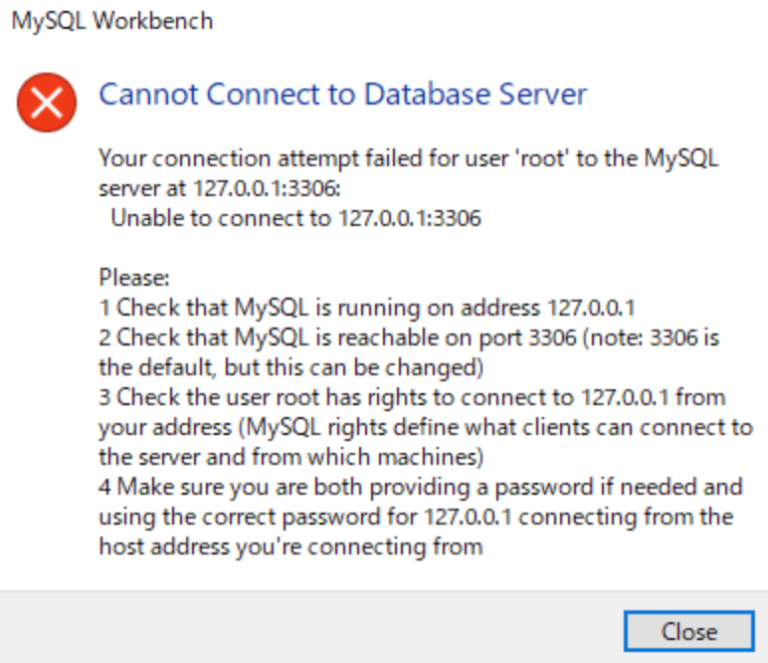Click step 4 about providing a password
Viewport: 768px width, 663px height.
(421, 487)
